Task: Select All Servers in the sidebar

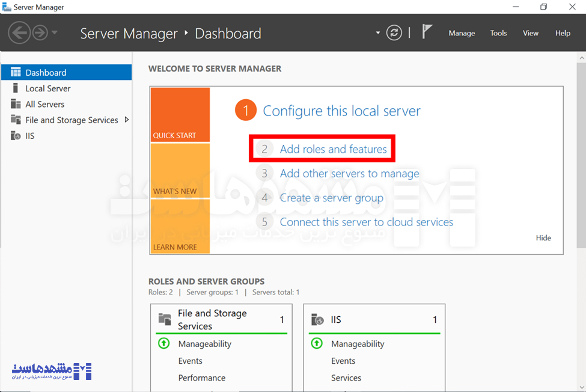Action: tap(67, 104)
